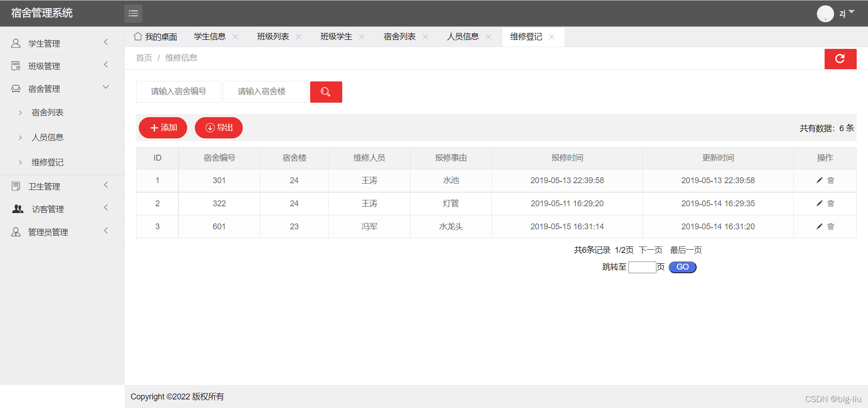The image size is (868, 408).
Task: Delete repair record for dorm 601
Action: [831, 227]
